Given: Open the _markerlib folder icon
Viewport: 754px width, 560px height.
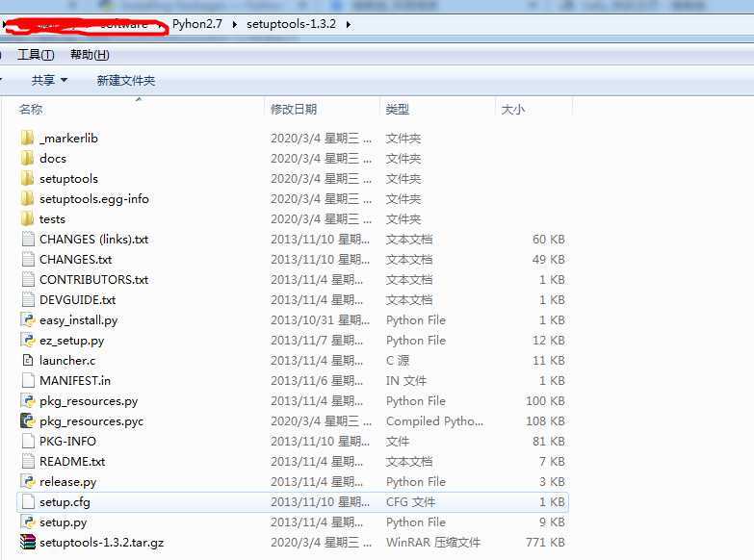Looking at the screenshot, I should 27,139.
